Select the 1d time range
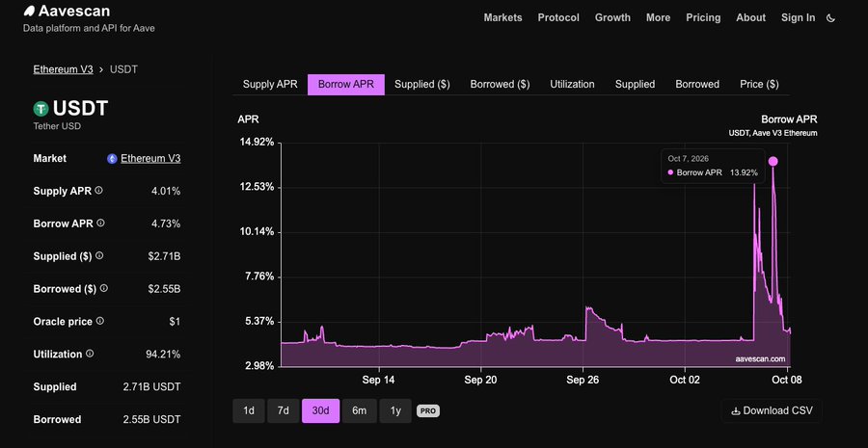This screenshot has height=448, width=868. [249, 411]
